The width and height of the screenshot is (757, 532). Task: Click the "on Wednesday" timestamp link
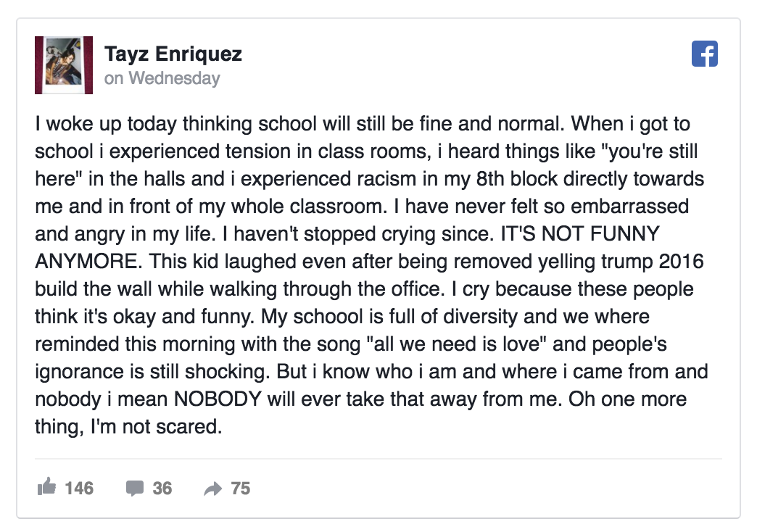(x=162, y=78)
